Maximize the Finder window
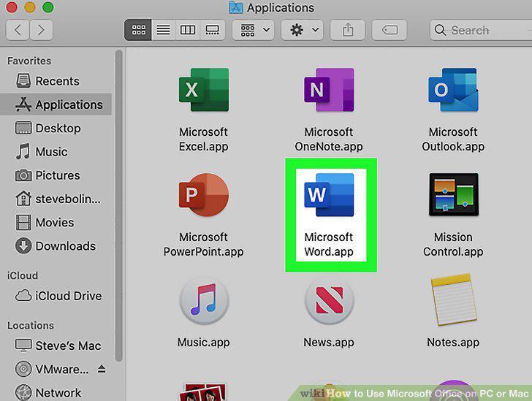The height and width of the screenshot is (401, 532). click(47, 7)
